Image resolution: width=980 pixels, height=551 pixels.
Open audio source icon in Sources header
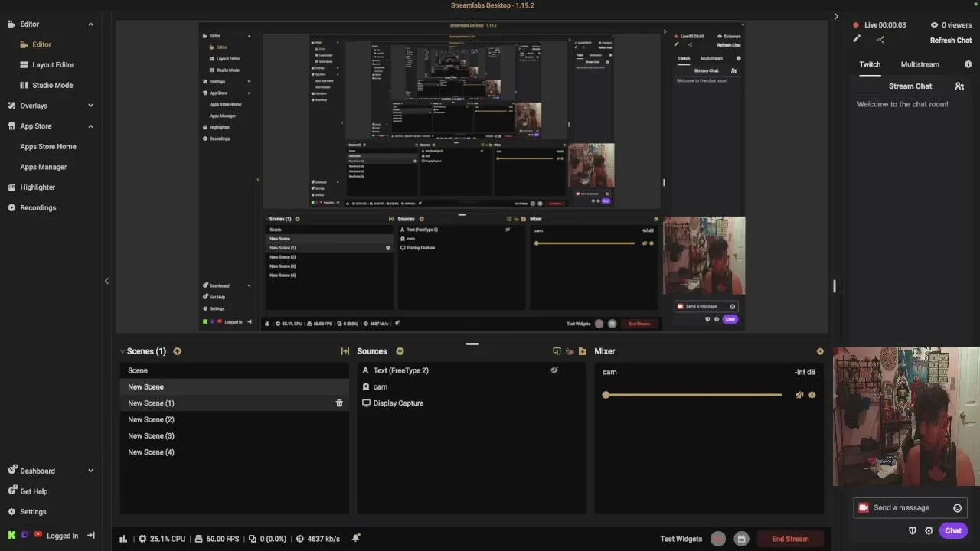coord(570,351)
